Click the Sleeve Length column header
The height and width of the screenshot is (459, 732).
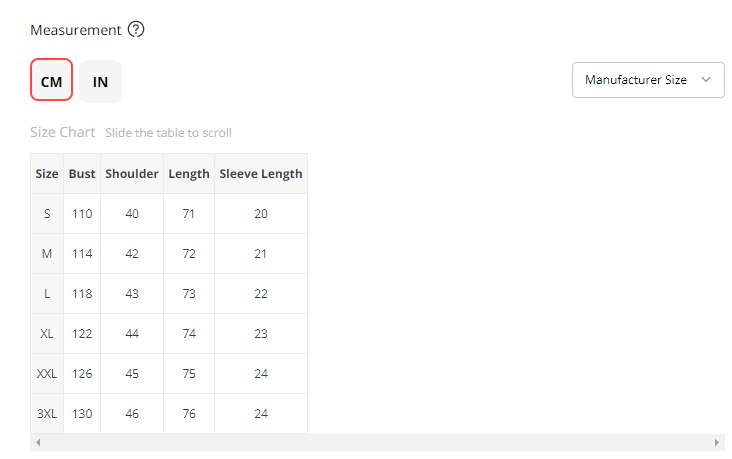click(x=261, y=174)
